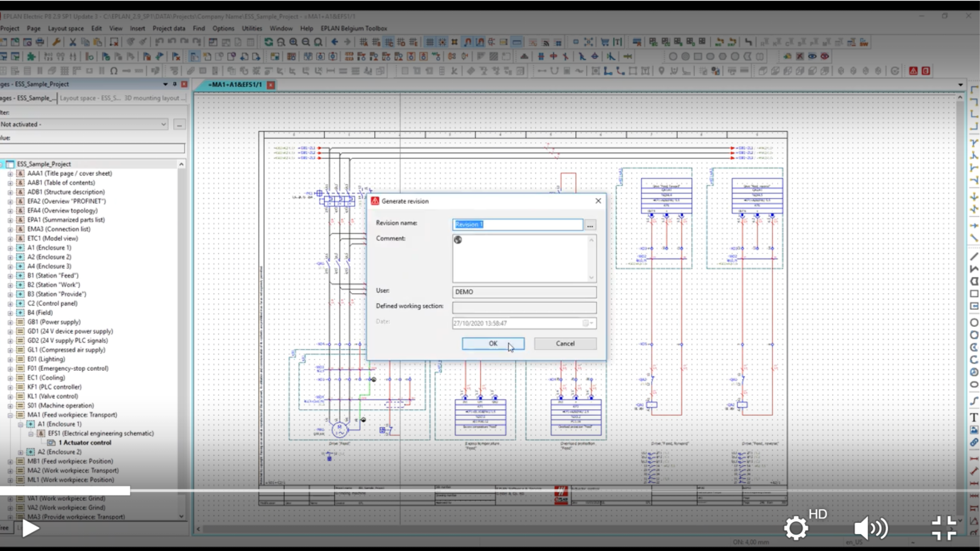Click the Cut scissors icon
The width and height of the screenshot is (980, 551).
(72, 42)
